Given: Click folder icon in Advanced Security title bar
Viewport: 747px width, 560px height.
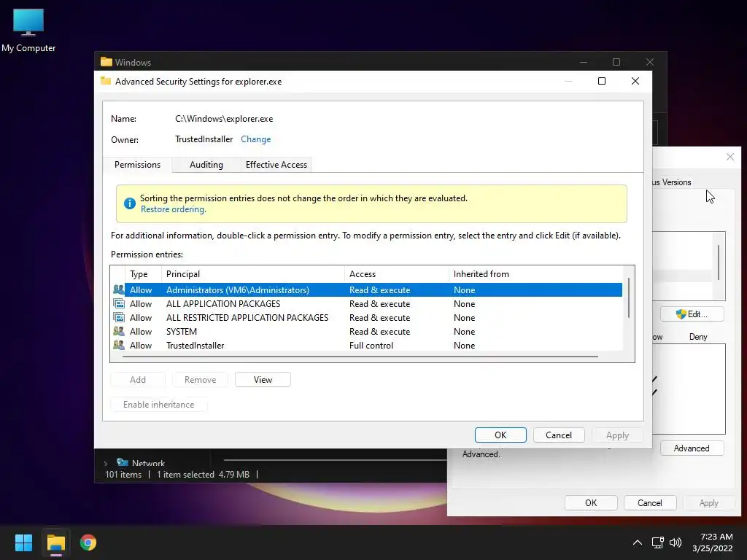Looking at the screenshot, I should click(106, 81).
